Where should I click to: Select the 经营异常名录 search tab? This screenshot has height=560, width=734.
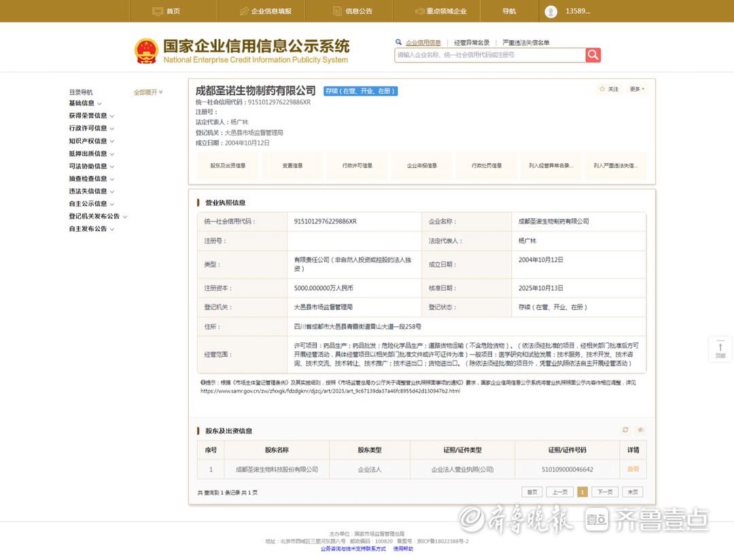(x=472, y=43)
